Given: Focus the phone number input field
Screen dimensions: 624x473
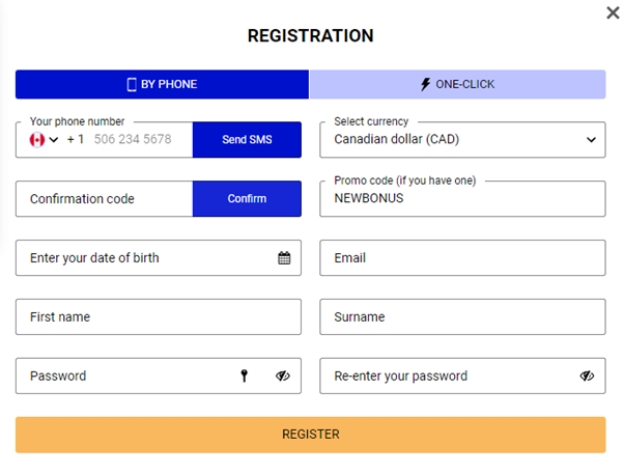Looking at the screenshot, I should (x=133, y=139).
